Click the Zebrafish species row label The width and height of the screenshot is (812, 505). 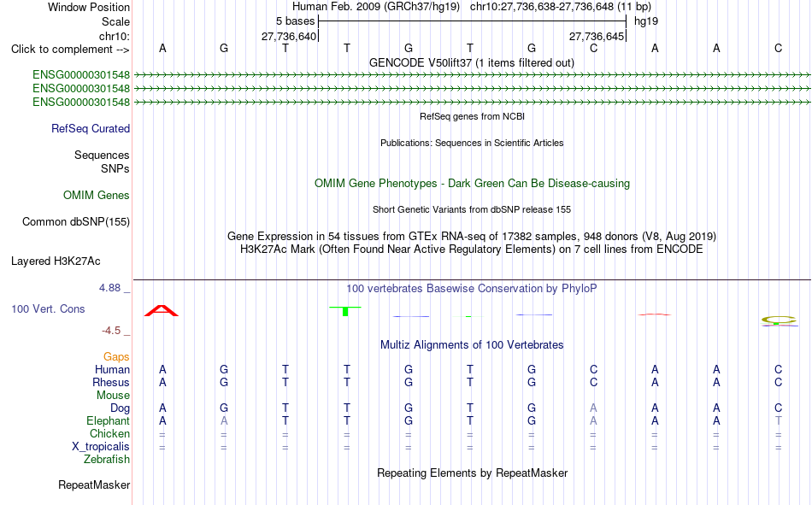click(x=107, y=460)
